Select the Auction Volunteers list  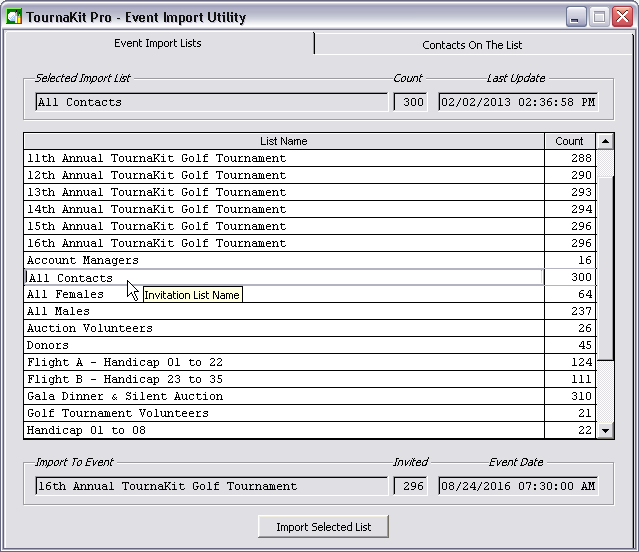click(284, 328)
